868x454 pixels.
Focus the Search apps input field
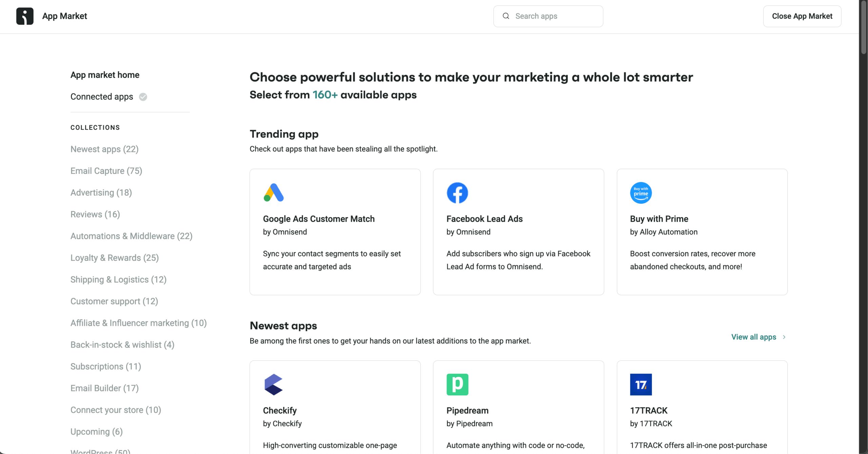click(548, 16)
